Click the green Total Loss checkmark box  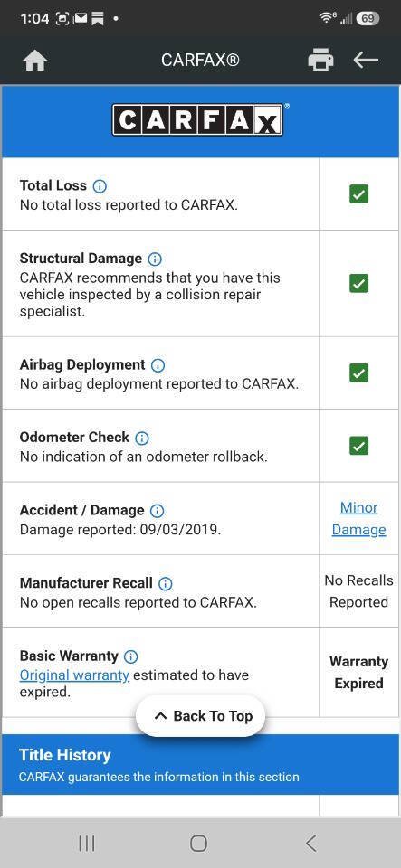pyautogui.click(x=358, y=194)
